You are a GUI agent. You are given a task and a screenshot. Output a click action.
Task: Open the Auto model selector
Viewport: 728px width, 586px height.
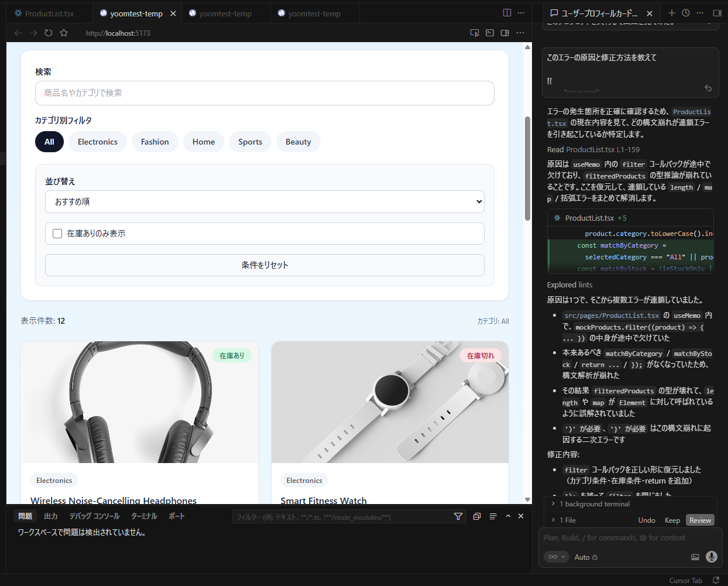coord(586,557)
